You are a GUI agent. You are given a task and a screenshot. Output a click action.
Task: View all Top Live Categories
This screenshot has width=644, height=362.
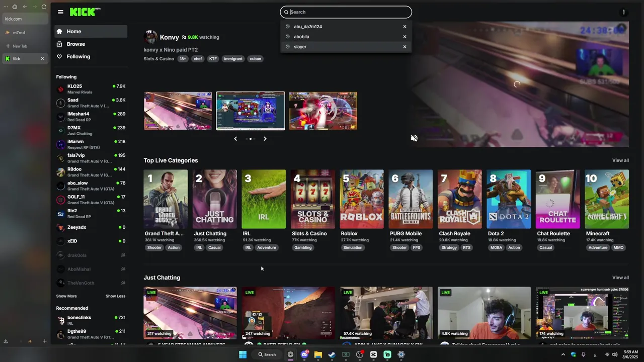620,160
